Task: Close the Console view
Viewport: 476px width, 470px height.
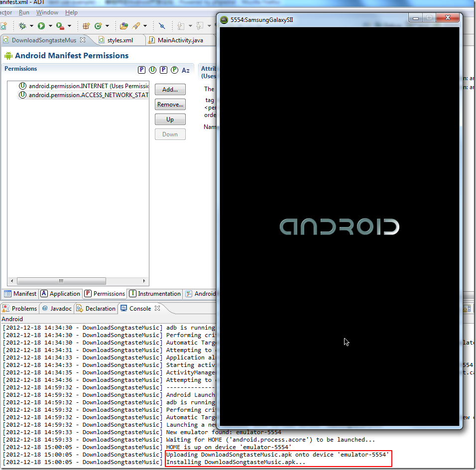Action: click(x=157, y=308)
